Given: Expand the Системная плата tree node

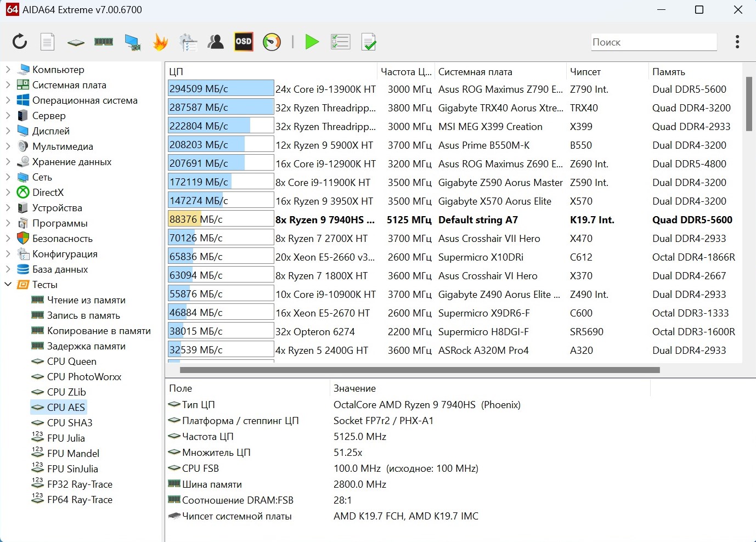Looking at the screenshot, I should pyautogui.click(x=8, y=85).
